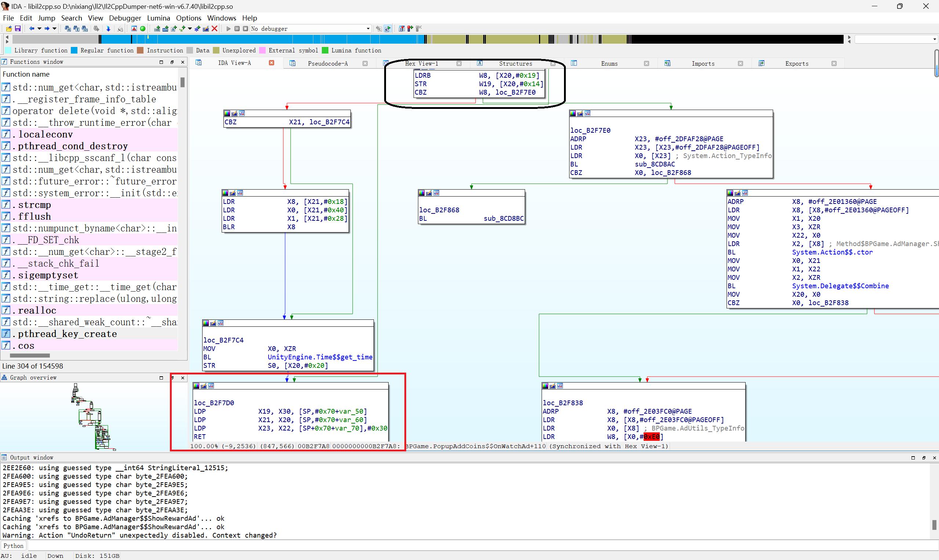939x560 pixels.
Task: Maximize the Graph overview panel
Action: (161, 378)
